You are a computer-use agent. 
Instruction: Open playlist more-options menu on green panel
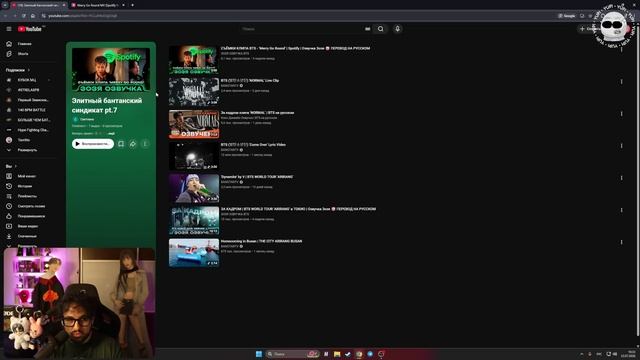coord(145,144)
